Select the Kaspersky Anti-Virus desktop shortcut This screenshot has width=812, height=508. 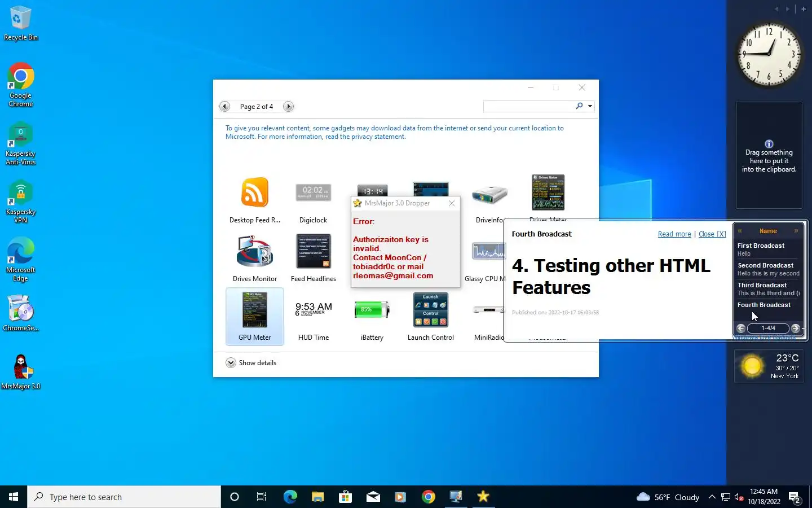point(21,143)
